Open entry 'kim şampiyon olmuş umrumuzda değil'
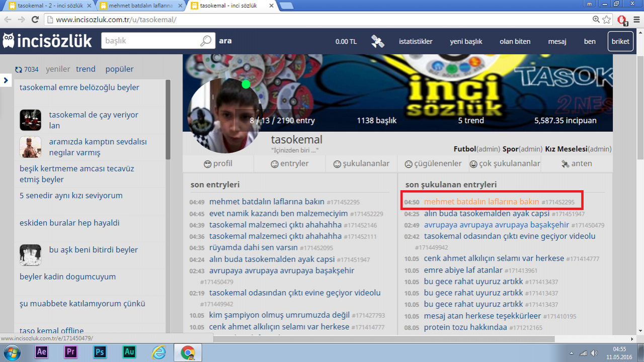This screenshot has width=644, height=362. [279, 316]
